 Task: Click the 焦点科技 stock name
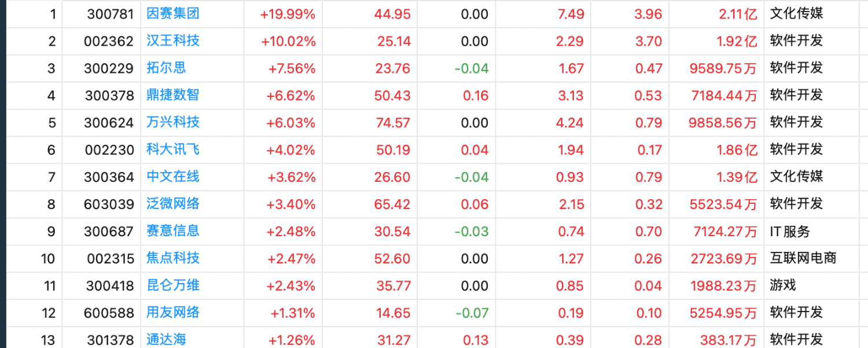(173, 258)
